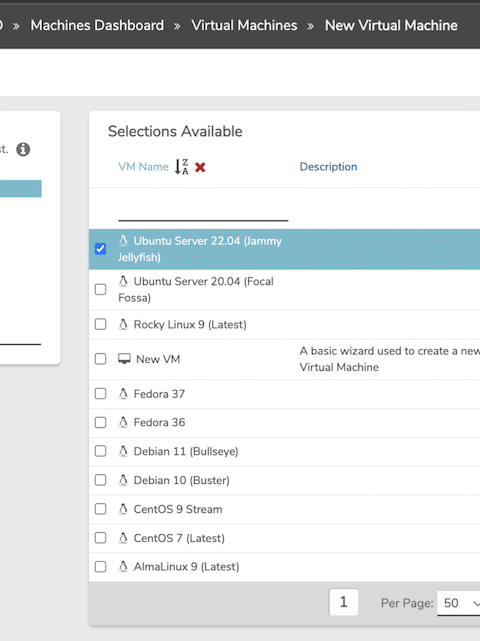Open Virtual Machines breadcrumb
The image size is (480, 641).
244,25
